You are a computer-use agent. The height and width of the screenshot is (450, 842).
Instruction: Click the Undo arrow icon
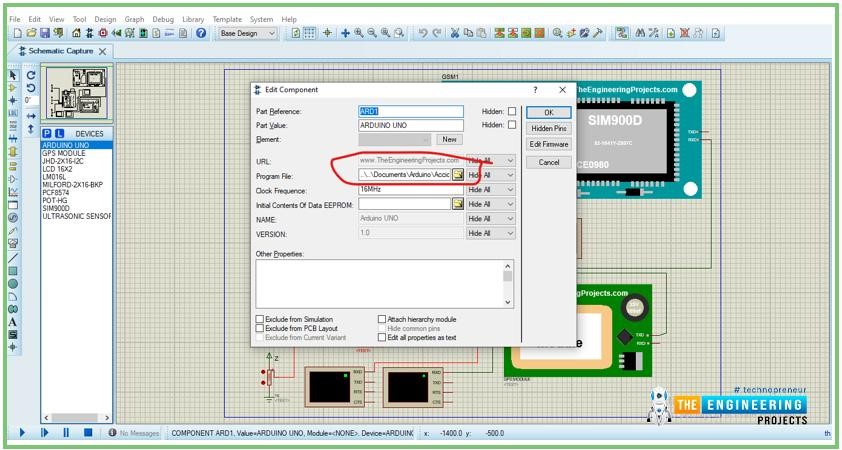(x=423, y=33)
